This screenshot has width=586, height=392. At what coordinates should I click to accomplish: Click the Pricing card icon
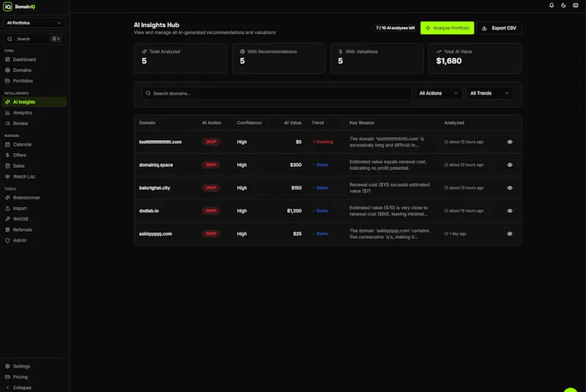point(7,377)
